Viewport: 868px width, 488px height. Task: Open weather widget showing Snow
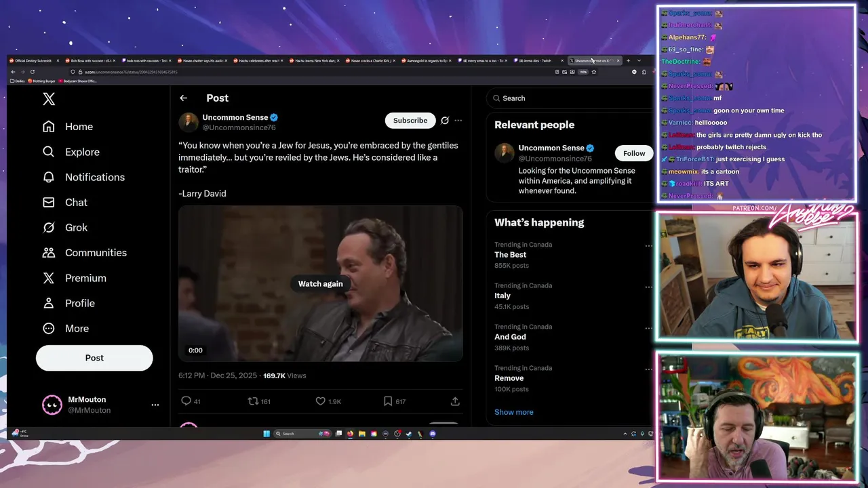20,433
